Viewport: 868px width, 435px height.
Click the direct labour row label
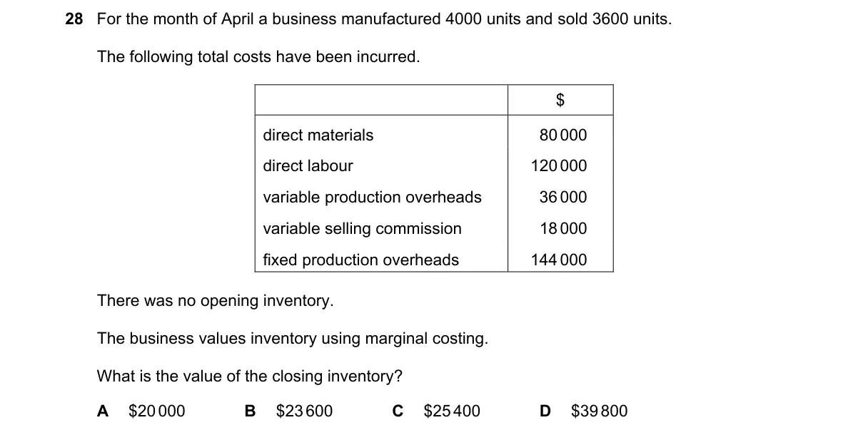click(308, 166)
